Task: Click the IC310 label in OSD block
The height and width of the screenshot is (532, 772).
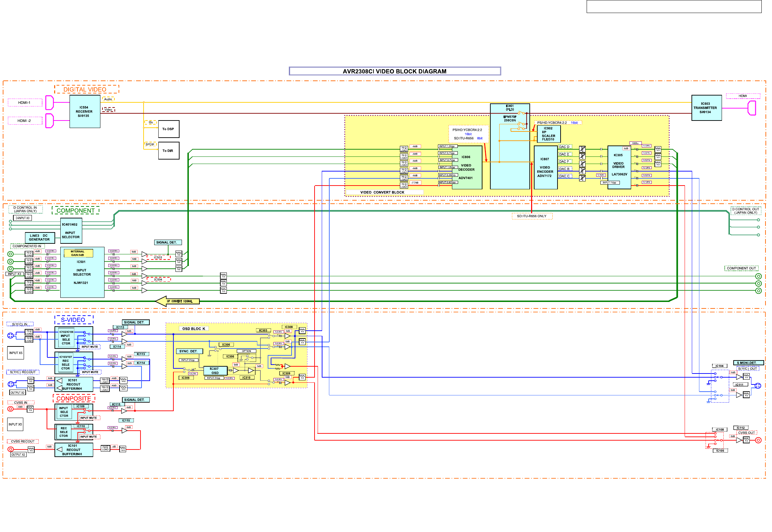Action: pyautogui.click(x=247, y=378)
